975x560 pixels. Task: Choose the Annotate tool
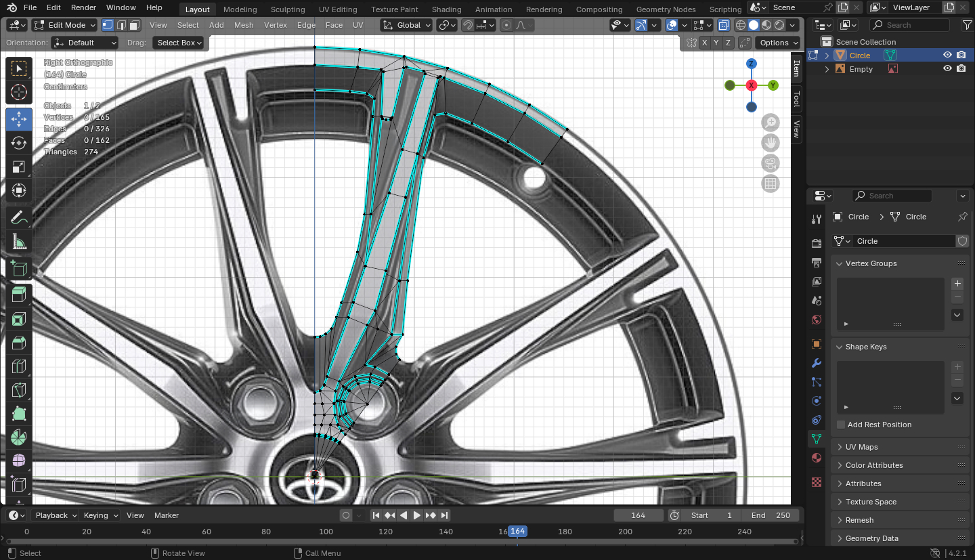[19, 217]
